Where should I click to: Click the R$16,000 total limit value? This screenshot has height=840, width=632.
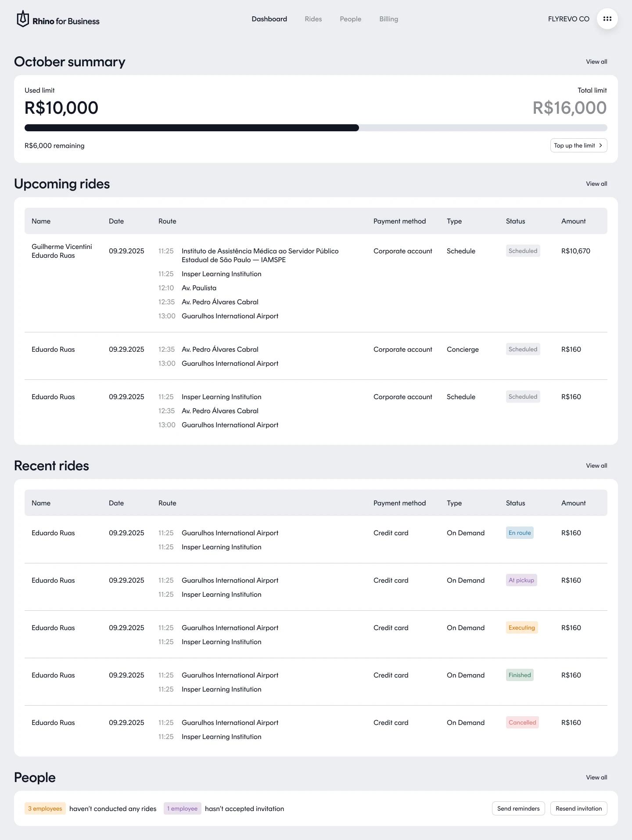(570, 108)
